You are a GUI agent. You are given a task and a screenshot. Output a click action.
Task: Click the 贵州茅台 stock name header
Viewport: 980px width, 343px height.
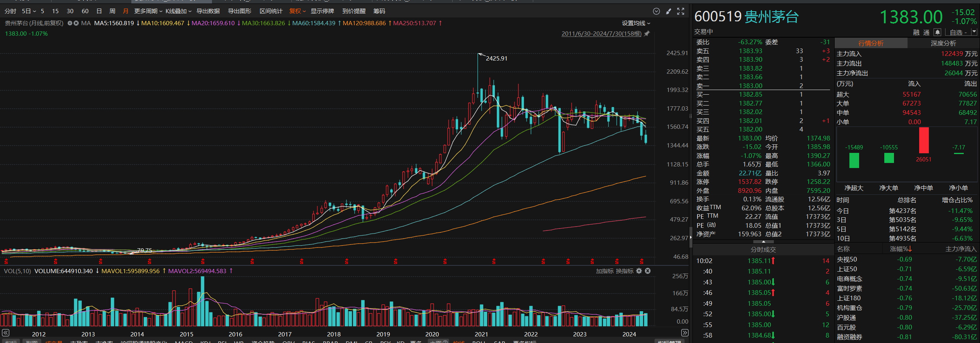point(772,17)
